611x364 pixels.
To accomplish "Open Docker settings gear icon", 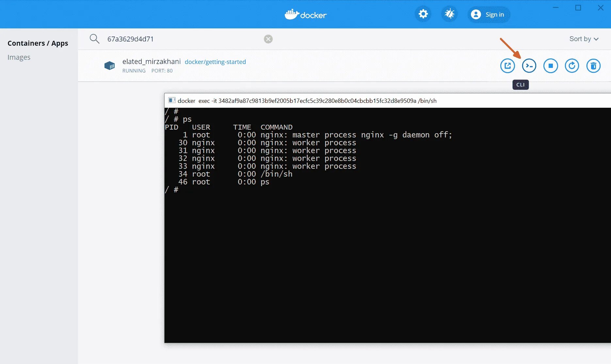I will pyautogui.click(x=423, y=14).
